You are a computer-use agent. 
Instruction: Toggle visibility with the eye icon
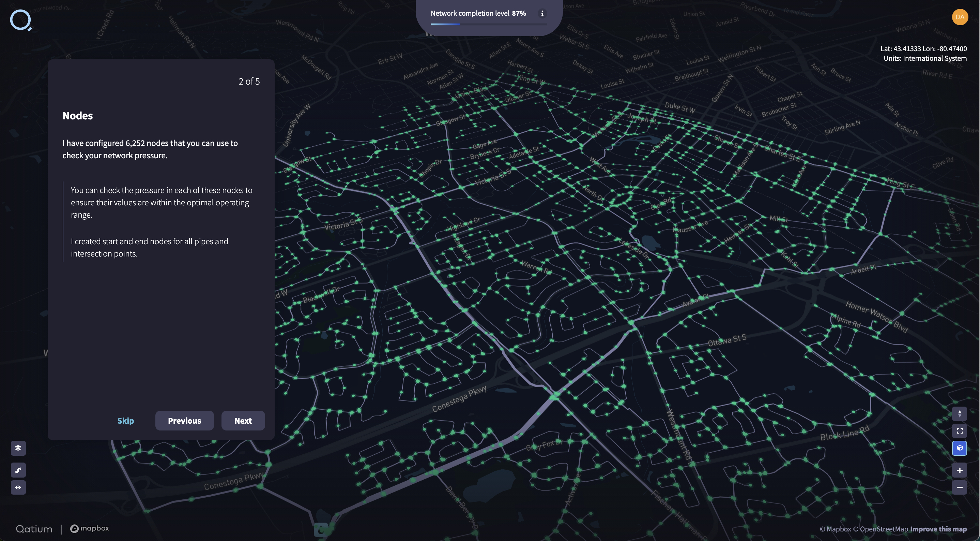click(x=18, y=487)
